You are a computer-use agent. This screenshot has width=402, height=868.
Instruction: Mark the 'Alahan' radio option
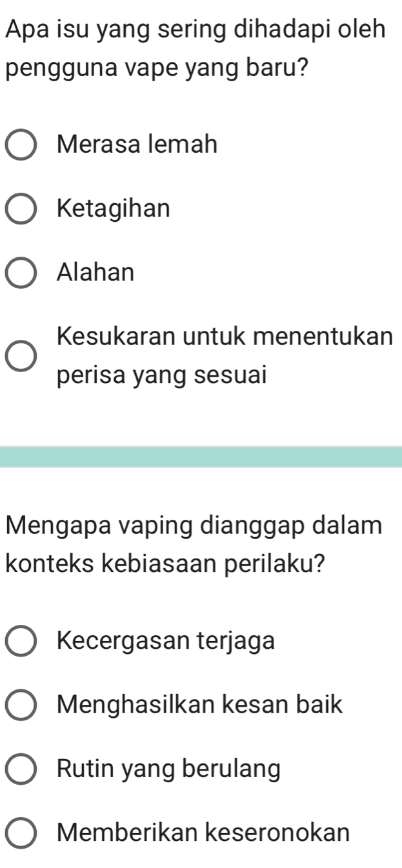point(21,274)
